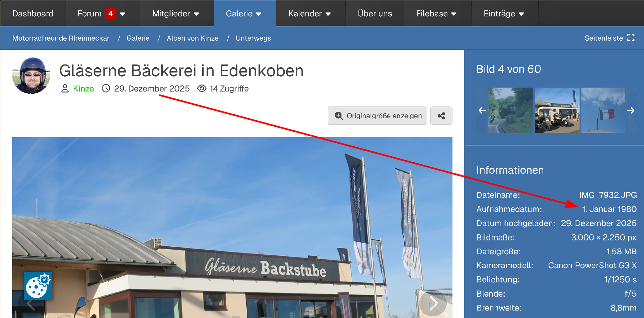The width and height of the screenshot is (644, 318).
Task: Advance thumbnails with right arrow
Action: pyautogui.click(x=631, y=110)
